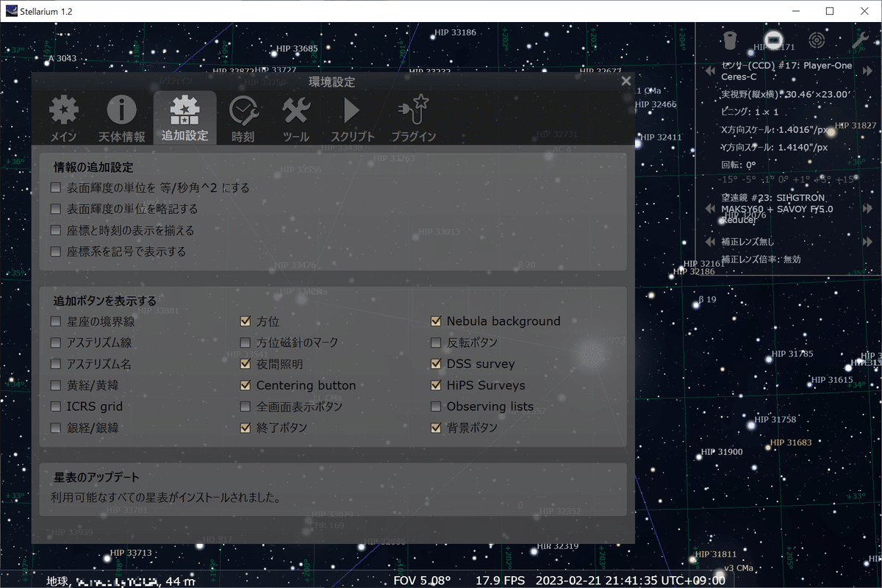The width and height of the screenshot is (882, 588).
Task: Select star label HIP 32466
Action: [655, 105]
